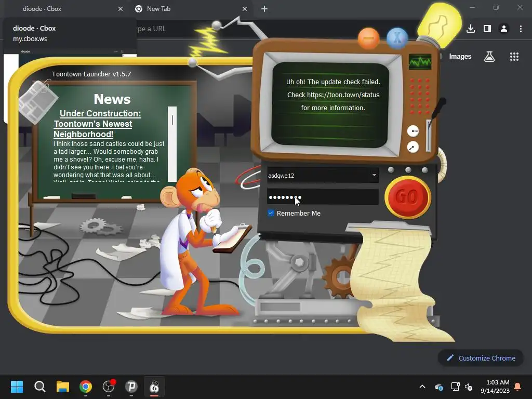Click the password field with dots
The image size is (532, 399).
(323, 197)
